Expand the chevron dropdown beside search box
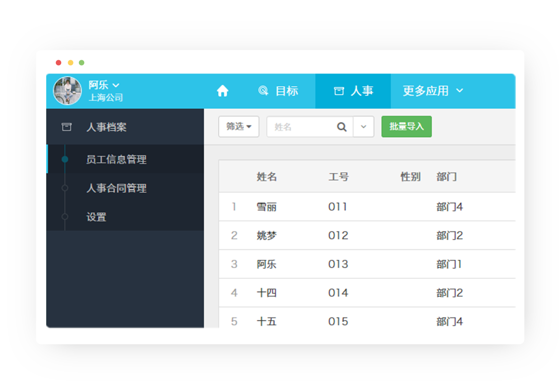 [x=363, y=127]
